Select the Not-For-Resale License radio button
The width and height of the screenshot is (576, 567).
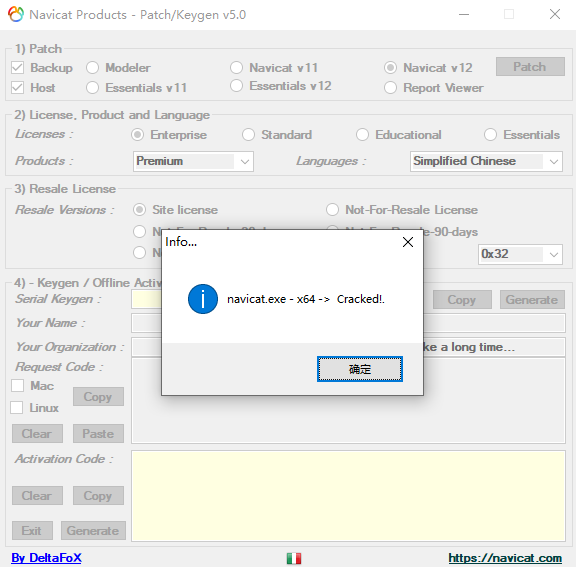click(332, 210)
